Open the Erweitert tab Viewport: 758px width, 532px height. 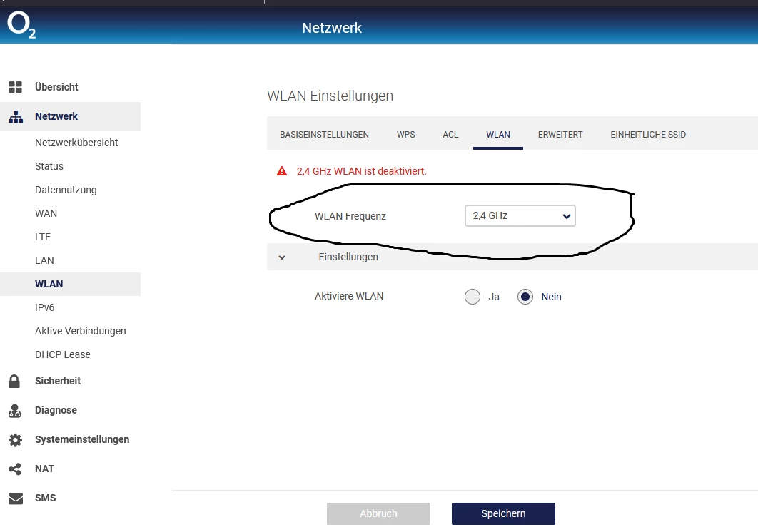[x=560, y=135]
